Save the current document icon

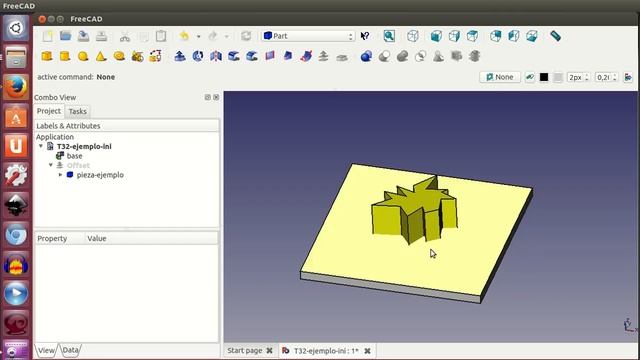83,36
